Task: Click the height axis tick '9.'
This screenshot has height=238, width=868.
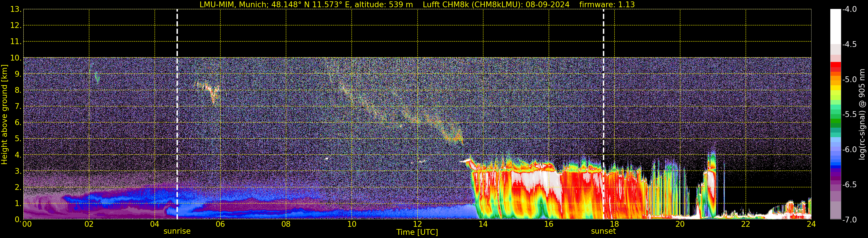Action: tap(18, 74)
